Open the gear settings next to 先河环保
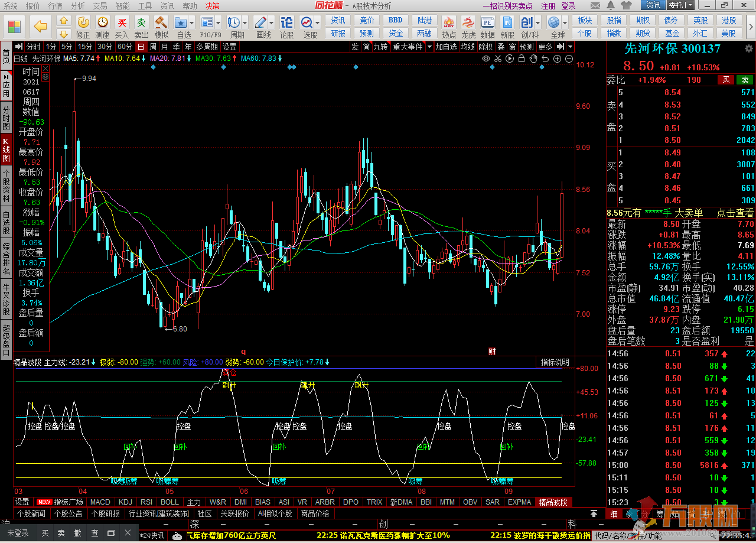 749,48
